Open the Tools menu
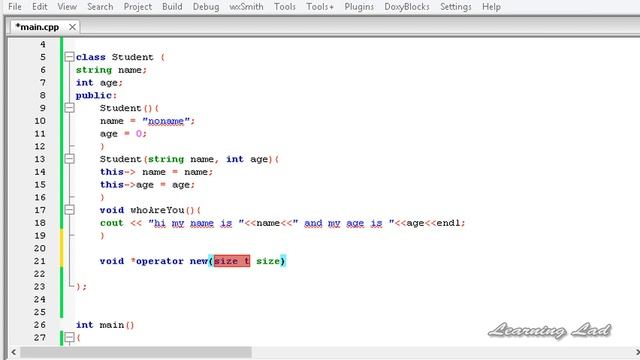 click(284, 7)
